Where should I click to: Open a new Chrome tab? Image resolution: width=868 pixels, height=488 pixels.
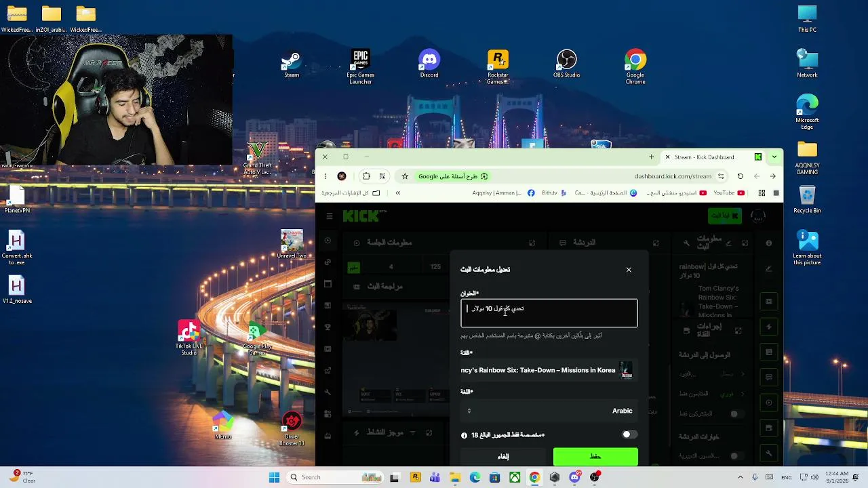(x=651, y=157)
